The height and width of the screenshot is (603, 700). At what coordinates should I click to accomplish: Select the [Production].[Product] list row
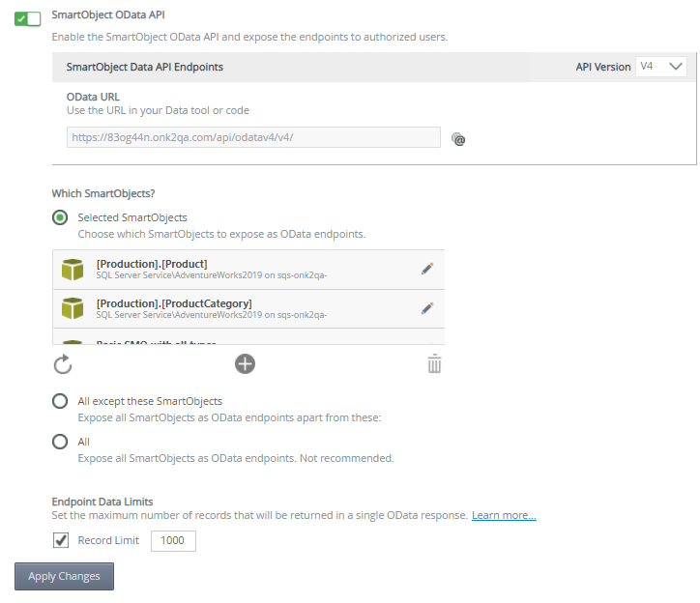251,270
